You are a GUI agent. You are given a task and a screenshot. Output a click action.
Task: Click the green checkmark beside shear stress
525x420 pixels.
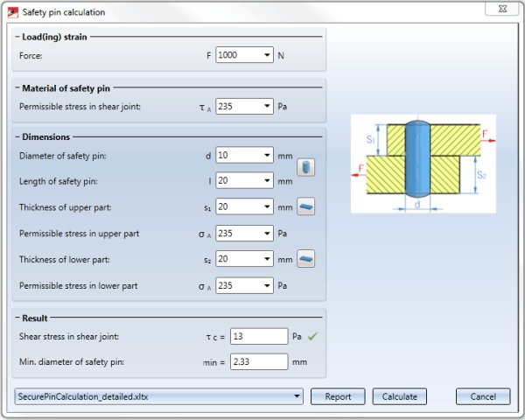coord(313,336)
